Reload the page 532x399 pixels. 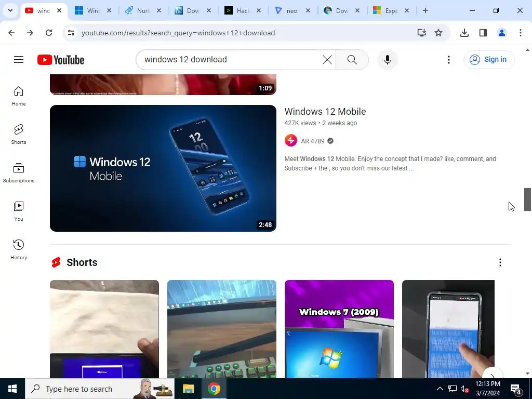point(49,33)
